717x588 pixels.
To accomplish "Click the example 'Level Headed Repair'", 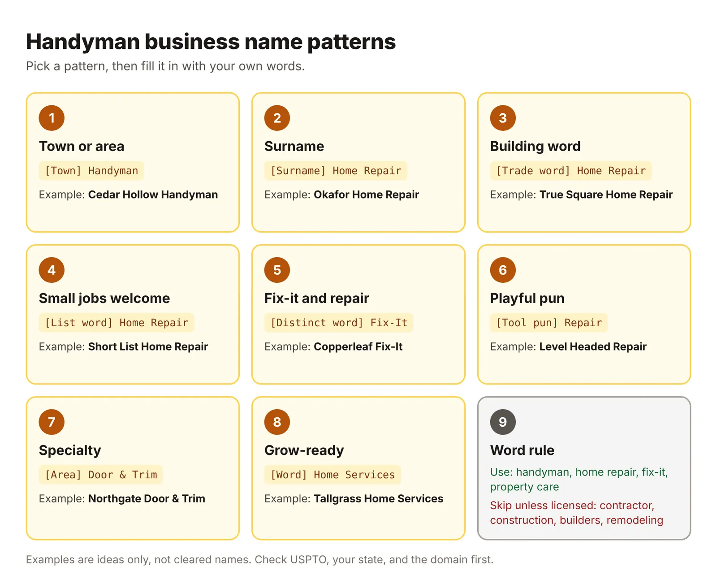I will (x=593, y=346).
